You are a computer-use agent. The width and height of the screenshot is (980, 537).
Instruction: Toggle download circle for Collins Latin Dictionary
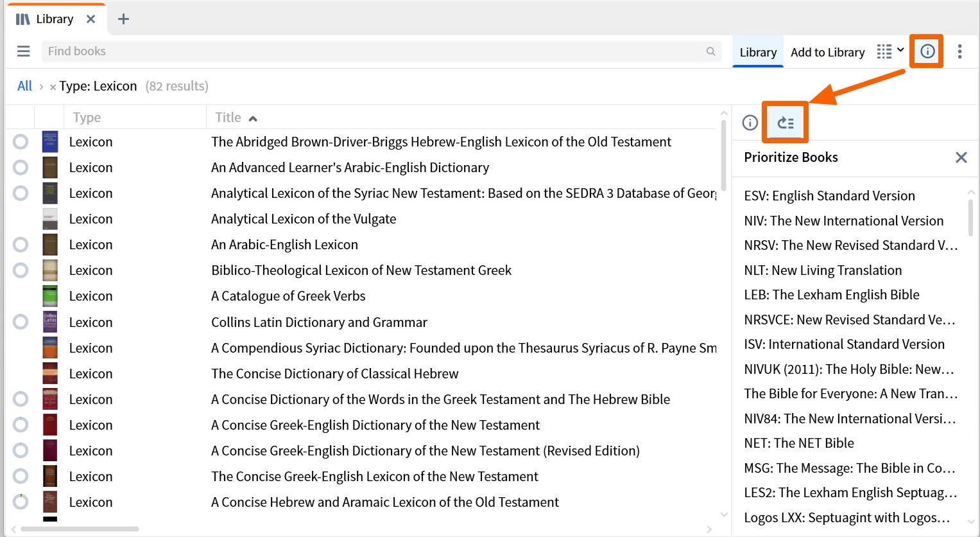[x=21, y=322]
